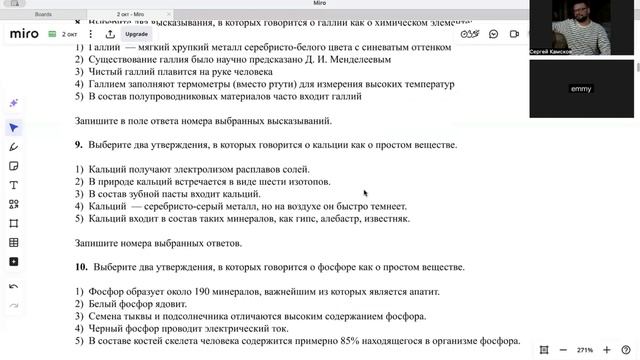Click 'Кальций получают электролизом расплавов солей'
Screen dimensions: 640x360
(199, 169)
